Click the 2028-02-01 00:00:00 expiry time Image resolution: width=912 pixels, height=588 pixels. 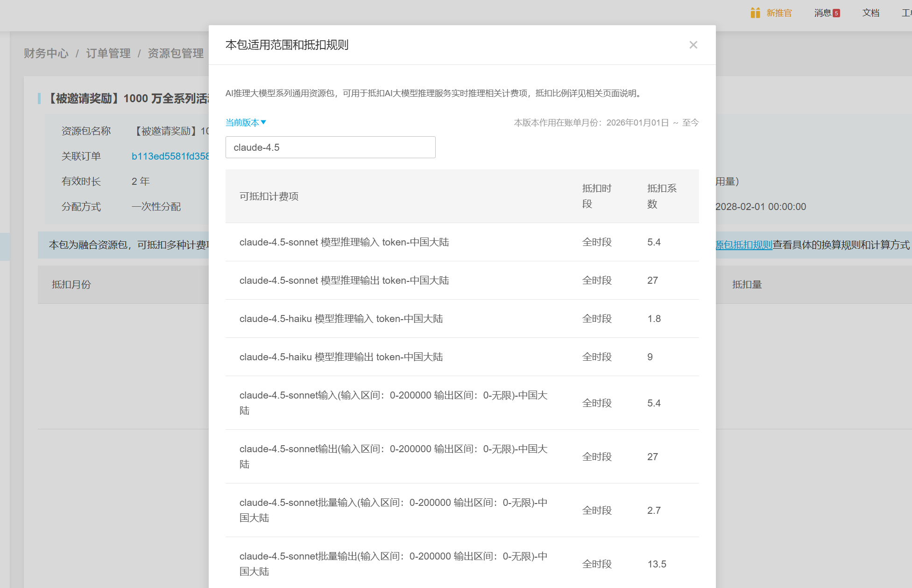click(761, 207)
